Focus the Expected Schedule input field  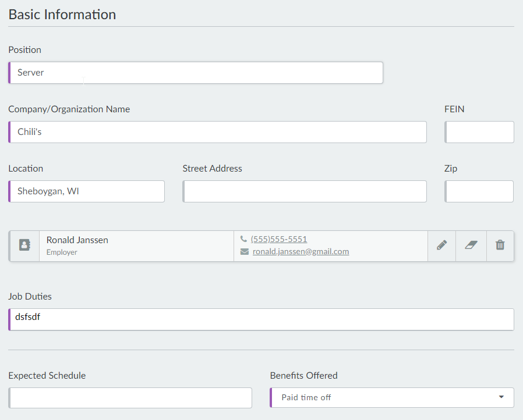131,398
